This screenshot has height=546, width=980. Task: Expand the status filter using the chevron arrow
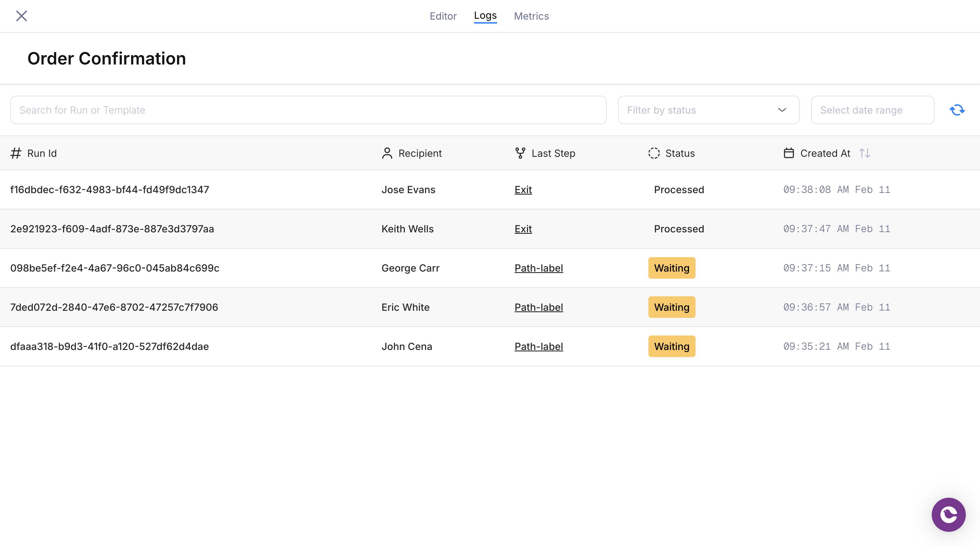782,110
